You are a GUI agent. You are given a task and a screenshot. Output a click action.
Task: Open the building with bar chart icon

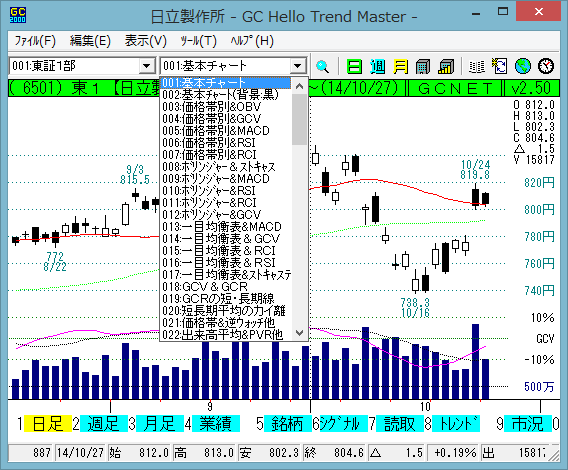click(446, 66)
